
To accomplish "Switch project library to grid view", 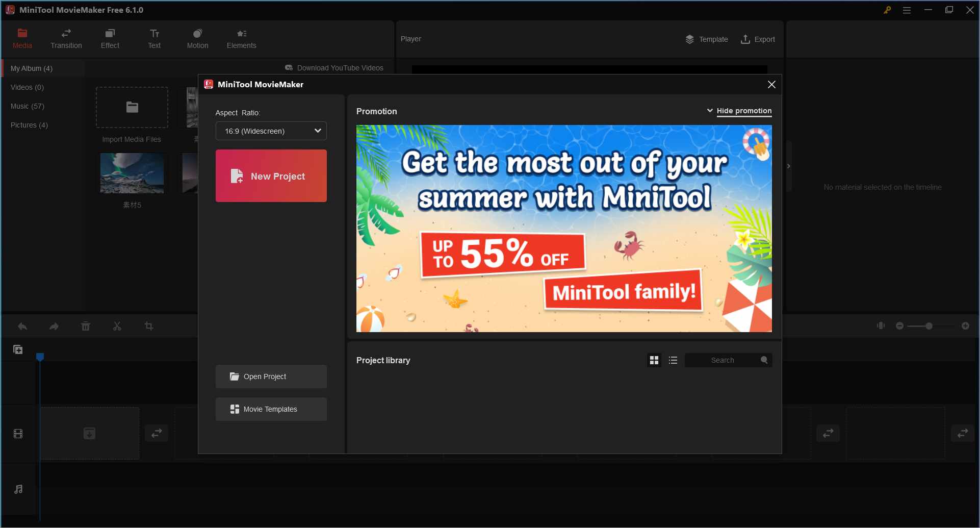I will coord(654,360).
